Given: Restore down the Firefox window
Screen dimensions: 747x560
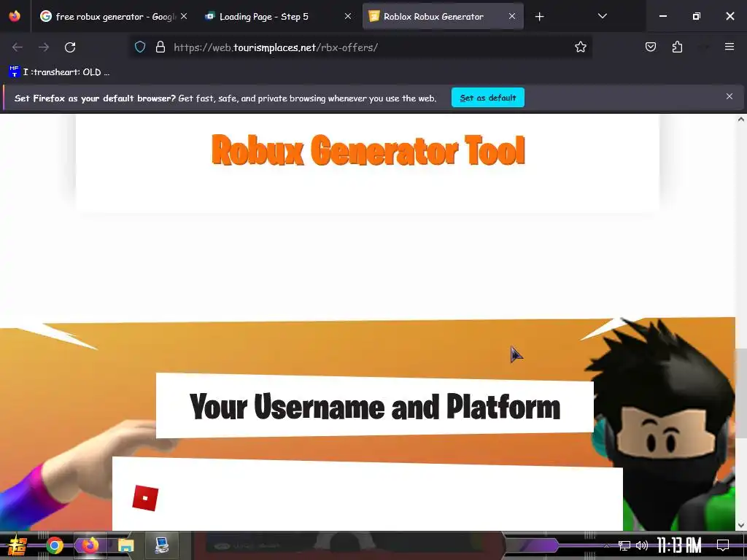Looking at the screenshot, I should pyautogui.click(x=697, y=16).
